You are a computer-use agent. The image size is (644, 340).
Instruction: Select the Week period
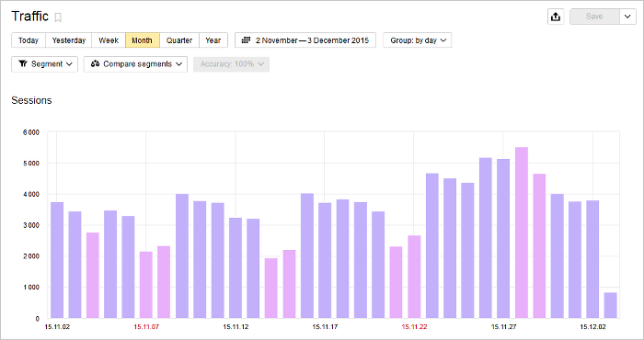(109, 40)
